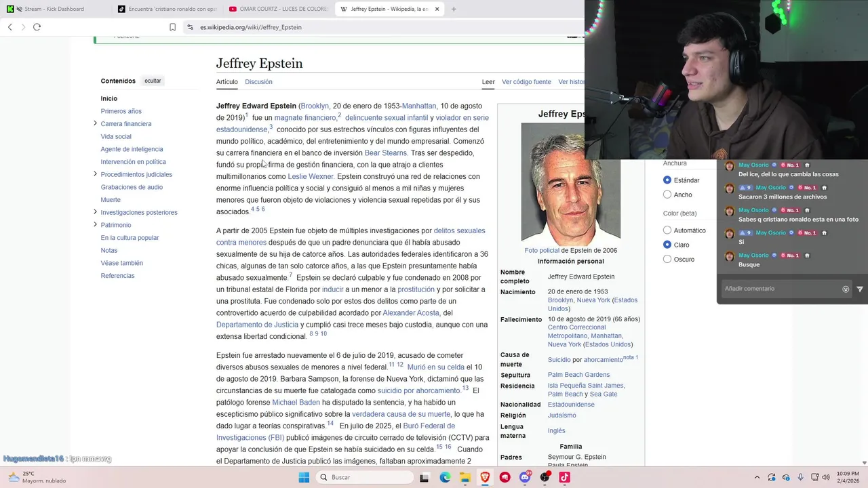The width and height of the screenshot is (868, 488).
Task: Open the weather widget showing 25°C
Action: pyautogui.click(x=36, y=477)
